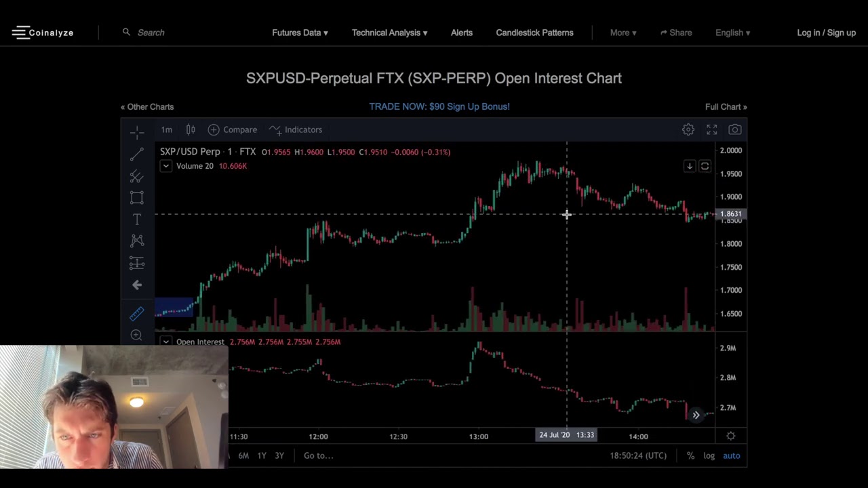Image resolution: width=868 pixels, height=488 pixels.
Task: Click the search magnifier icon
Action: point(126,32)
